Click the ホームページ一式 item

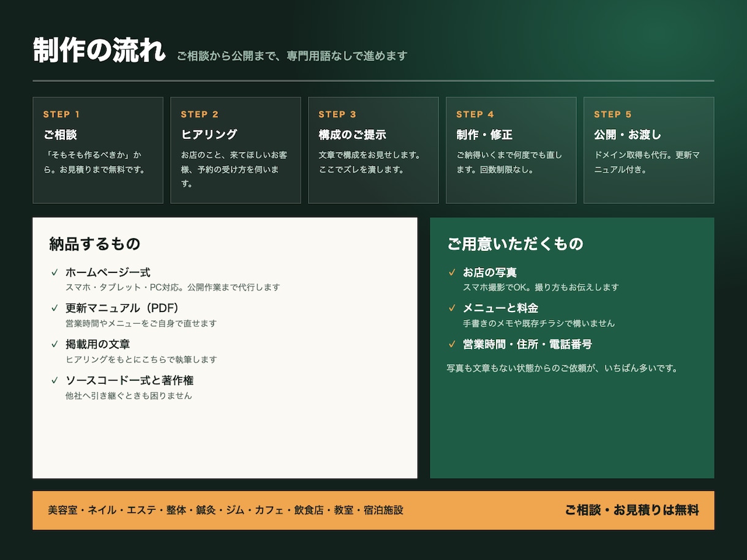[108, 272]
